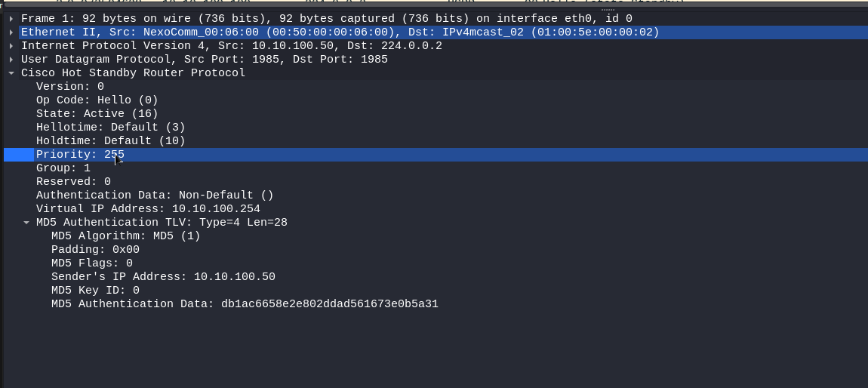
Task: Click the MD5 Authentication Data hash row
Action: point(244,304)
